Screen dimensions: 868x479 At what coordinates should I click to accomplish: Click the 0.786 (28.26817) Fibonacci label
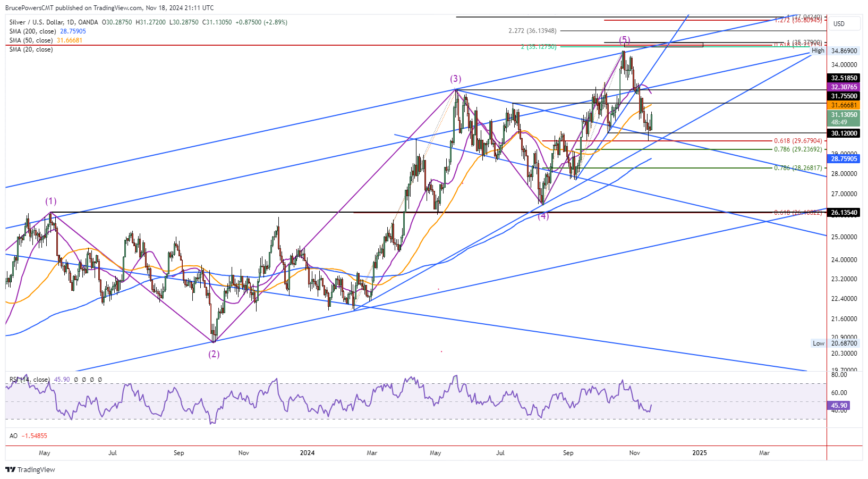(x=798, y=168)
